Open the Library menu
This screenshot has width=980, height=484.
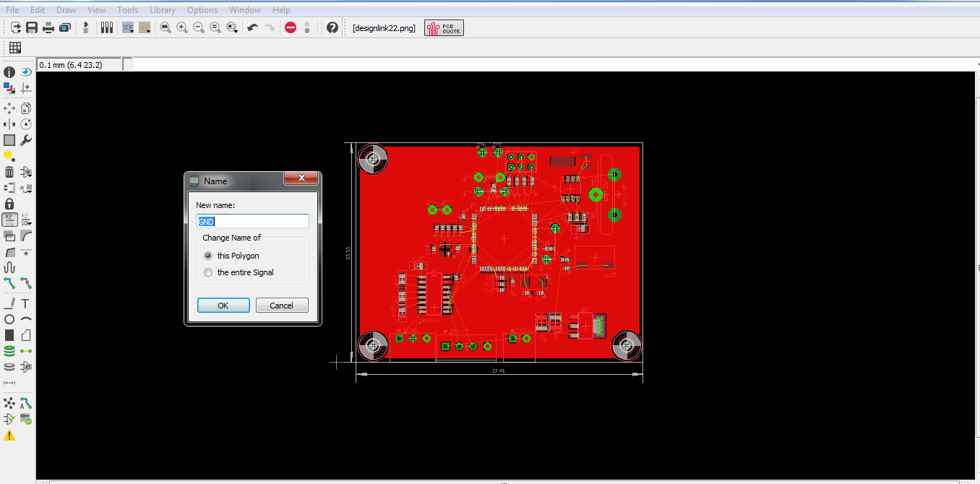pos(163,10)
